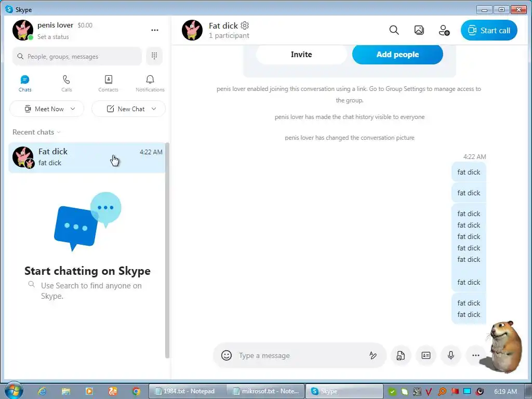Image resolution: width=532 pixels, height=399 pixels.
Task: Open Windows Media Player taskbar icon
Action: pos(89,391)
